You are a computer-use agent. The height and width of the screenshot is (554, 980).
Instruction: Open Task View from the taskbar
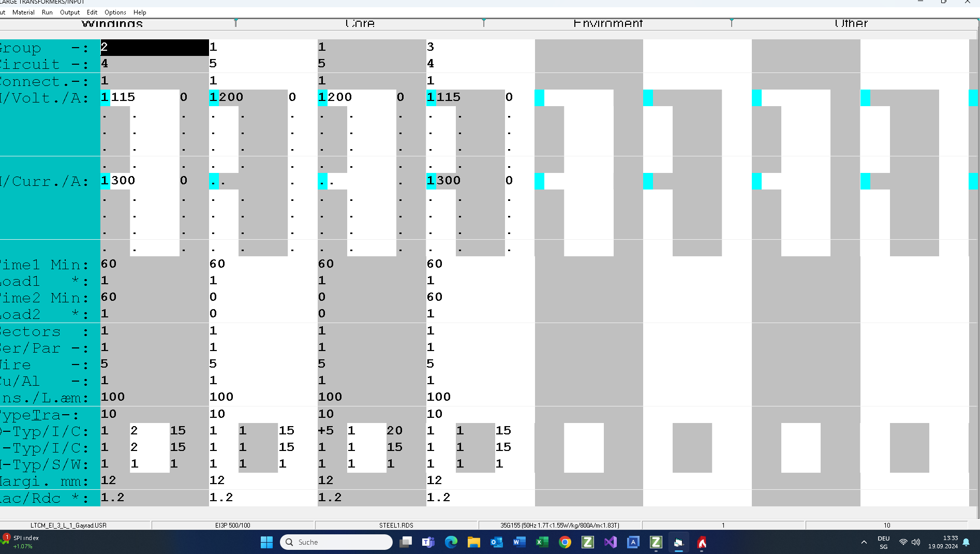point(406,542)
